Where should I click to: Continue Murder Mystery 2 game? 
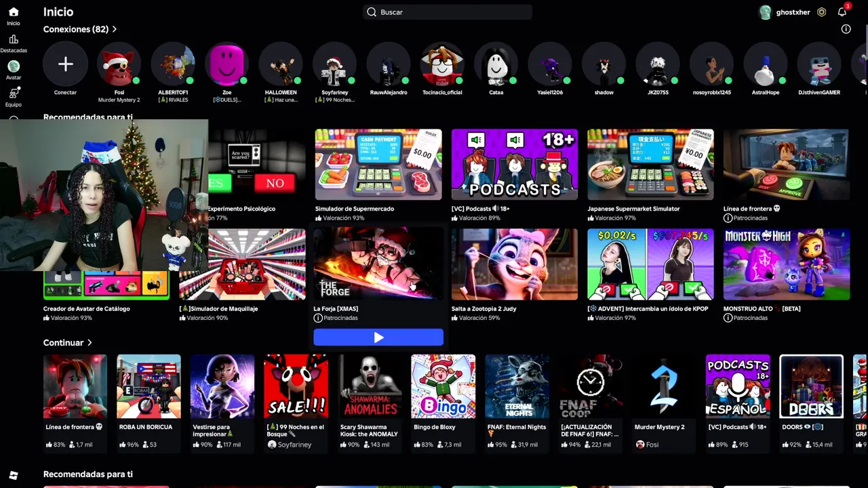pos(664,386)
